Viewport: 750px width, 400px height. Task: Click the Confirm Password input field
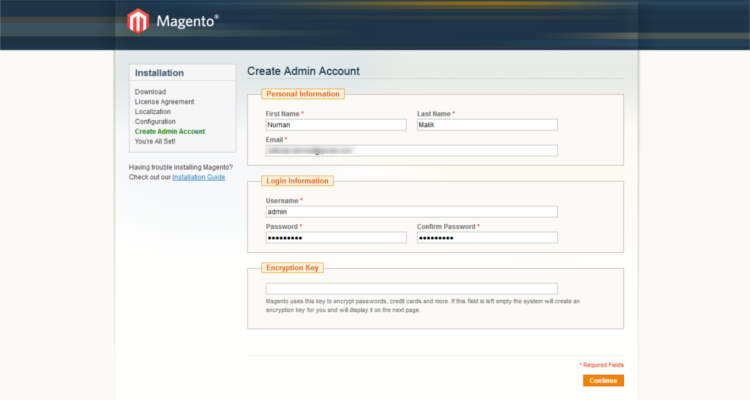(x=486, y=238)
